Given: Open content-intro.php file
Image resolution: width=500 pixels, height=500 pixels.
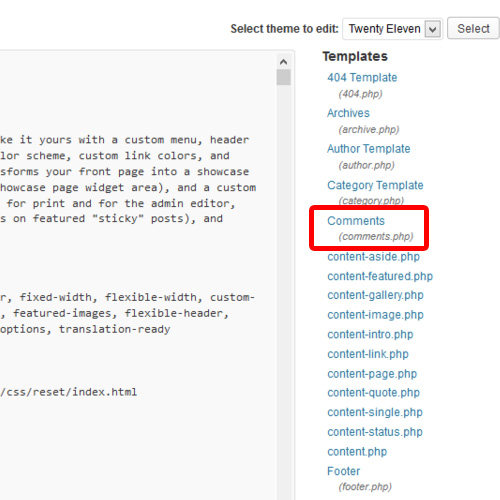Looking at the screenshot, I should pos(370,335).
